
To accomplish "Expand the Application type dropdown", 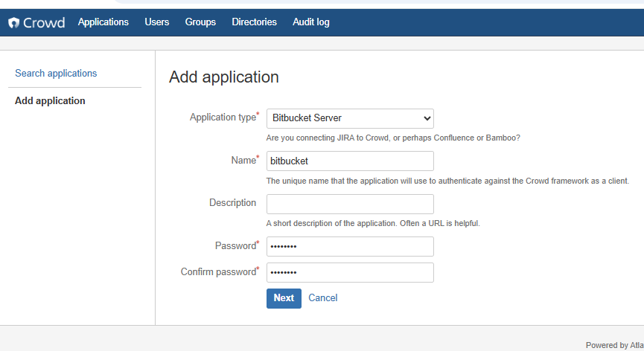I will 350,118.
